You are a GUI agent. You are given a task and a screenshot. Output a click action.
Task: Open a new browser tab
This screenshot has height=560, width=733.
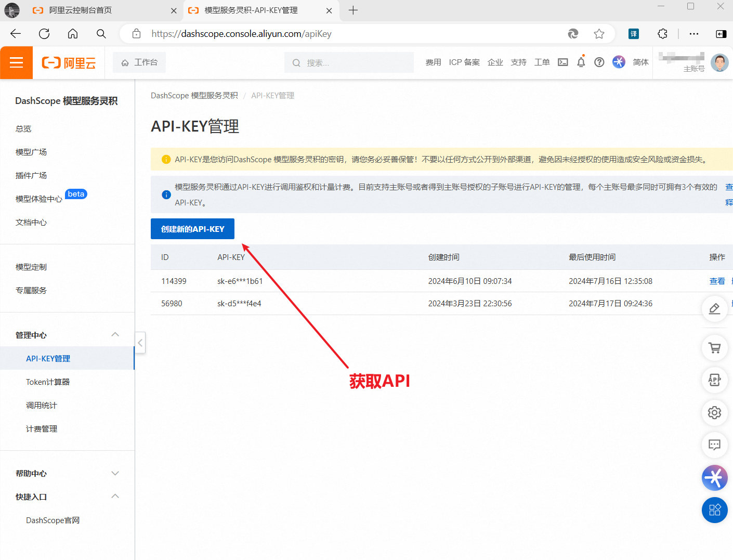tap(353, 10)
